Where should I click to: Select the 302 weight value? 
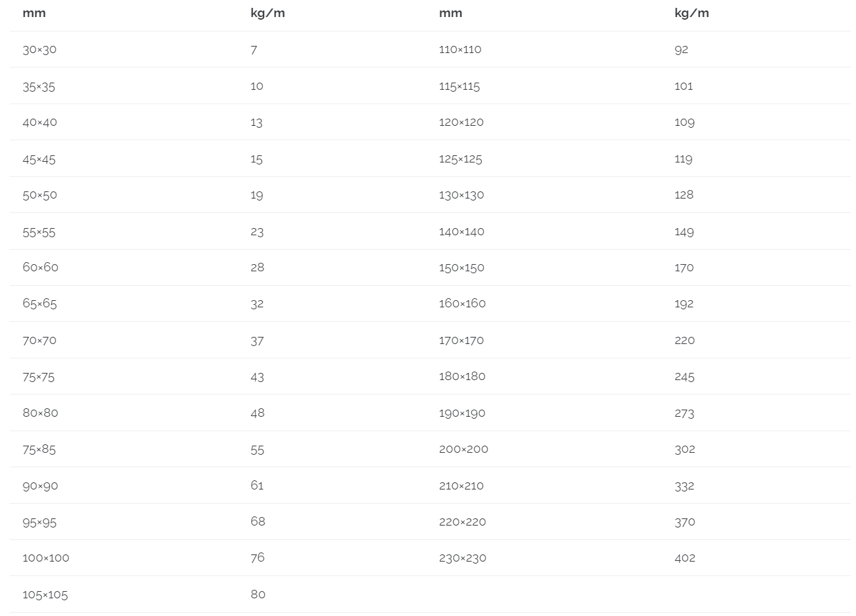point(685,450)
